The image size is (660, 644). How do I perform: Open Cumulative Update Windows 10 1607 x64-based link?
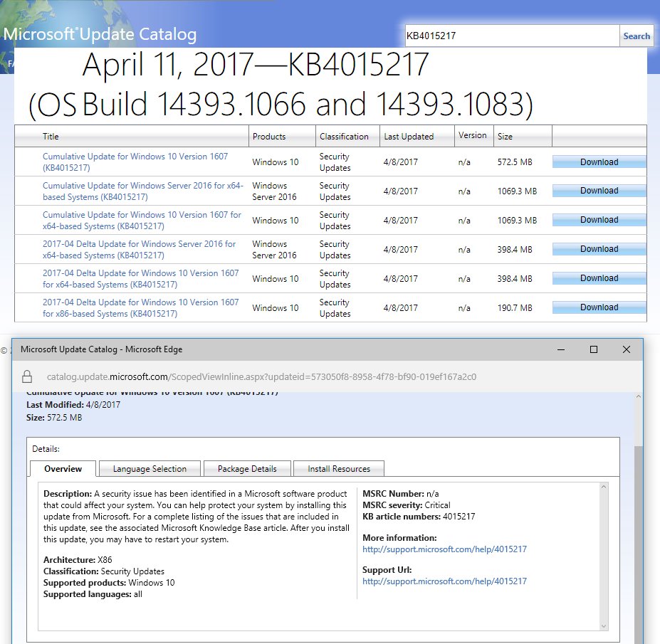[142, 220]
